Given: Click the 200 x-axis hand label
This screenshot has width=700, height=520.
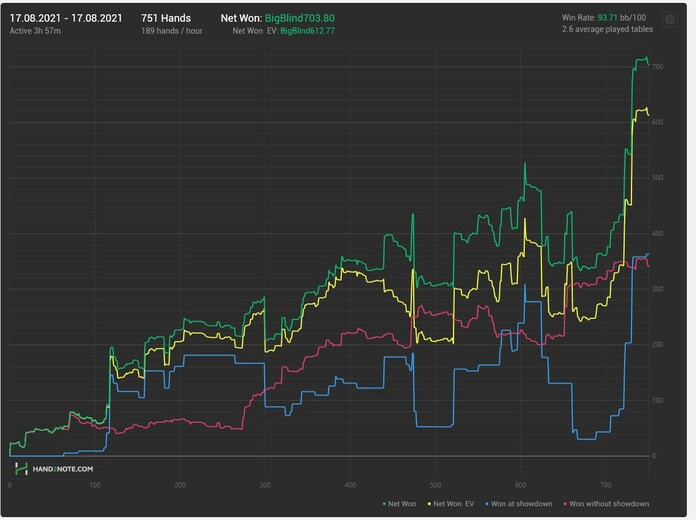Looking at the screenshot, I should click(180, 485).
